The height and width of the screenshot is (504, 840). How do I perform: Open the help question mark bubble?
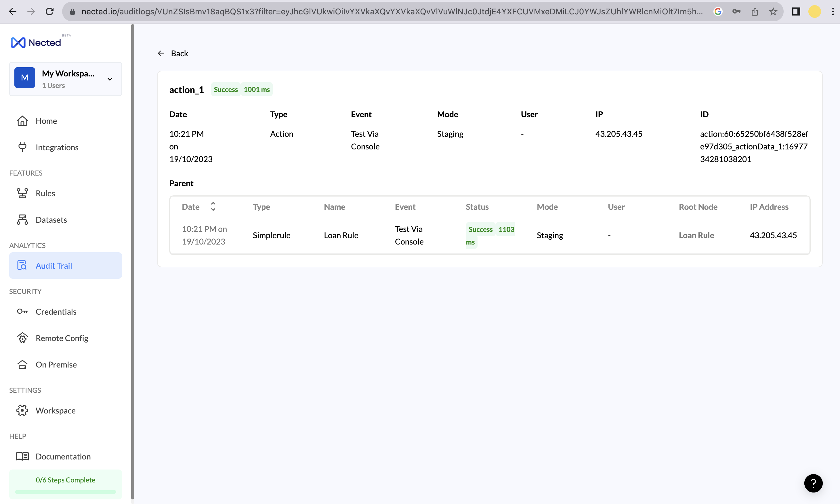(x=813, y=483)
